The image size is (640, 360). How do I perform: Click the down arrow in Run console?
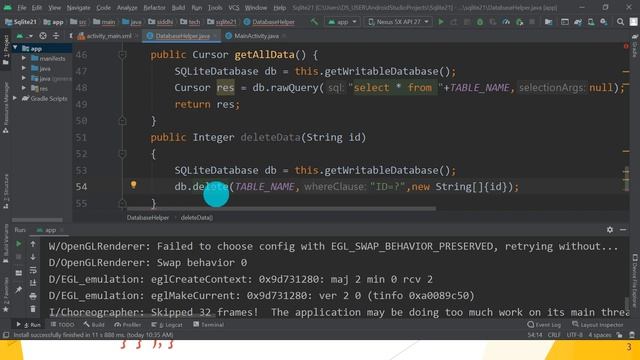click(x=33, y=257)
